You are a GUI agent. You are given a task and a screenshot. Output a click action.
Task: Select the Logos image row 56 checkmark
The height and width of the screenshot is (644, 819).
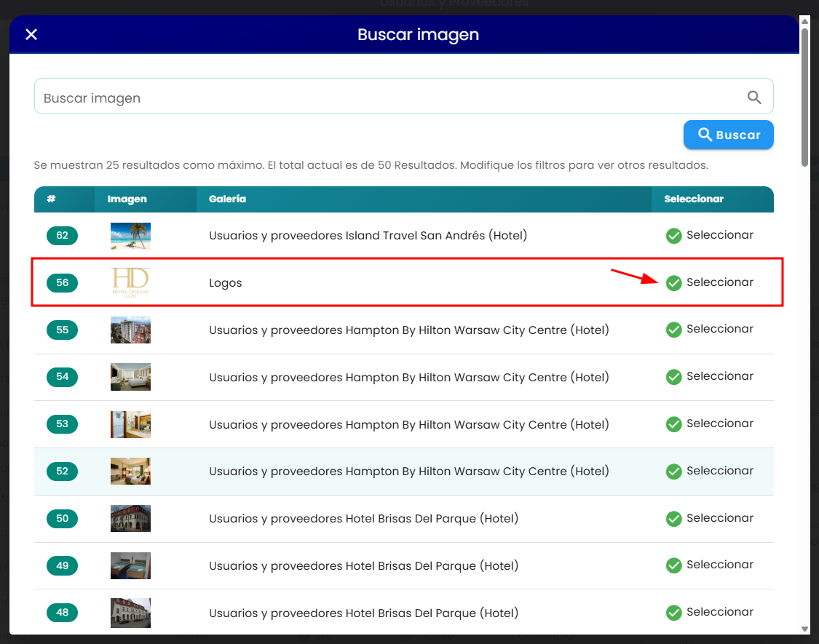point(674,283)
